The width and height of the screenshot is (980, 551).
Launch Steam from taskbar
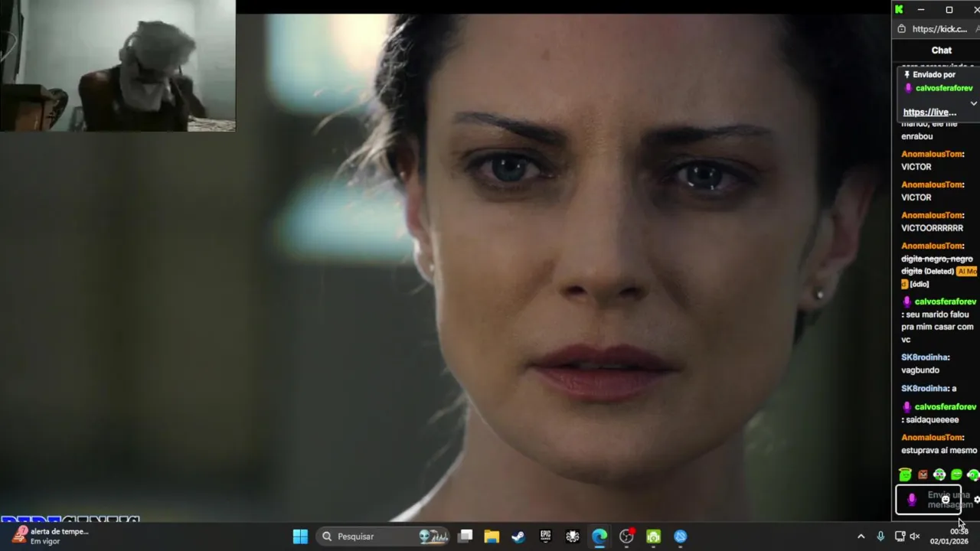(518, 536)
